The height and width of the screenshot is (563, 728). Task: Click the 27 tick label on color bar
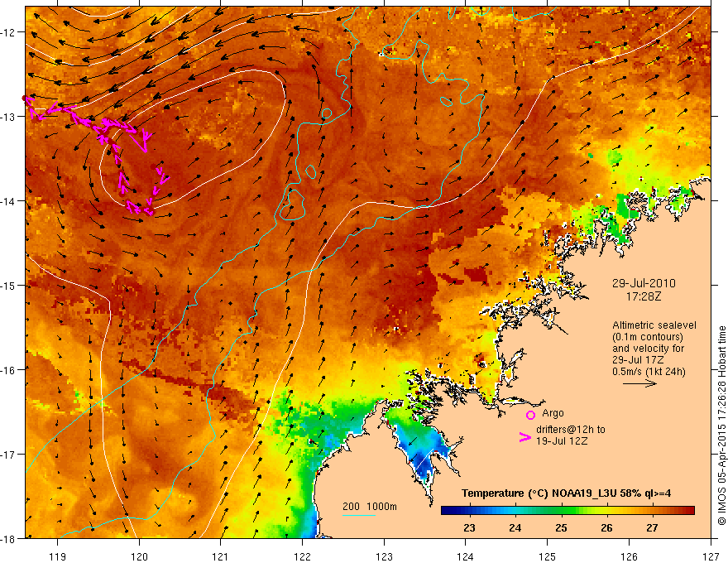coord(653,527)
